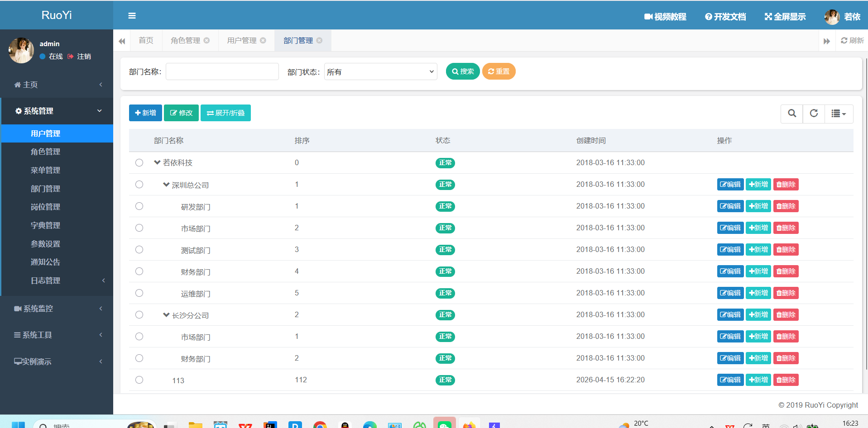The width and height of the screenshot is (868, 428).
Task: Click the 若依 user avatar in header
Action: tap(832, 17)
